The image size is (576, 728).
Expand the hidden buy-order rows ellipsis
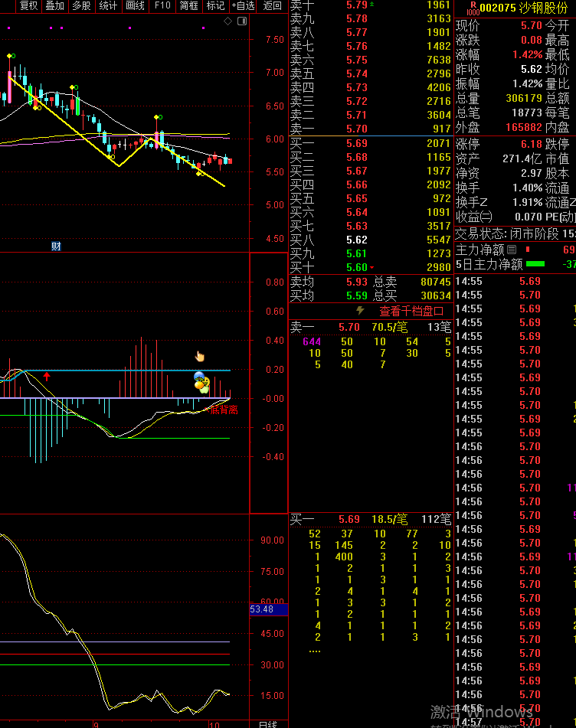(x=314, y=651)
